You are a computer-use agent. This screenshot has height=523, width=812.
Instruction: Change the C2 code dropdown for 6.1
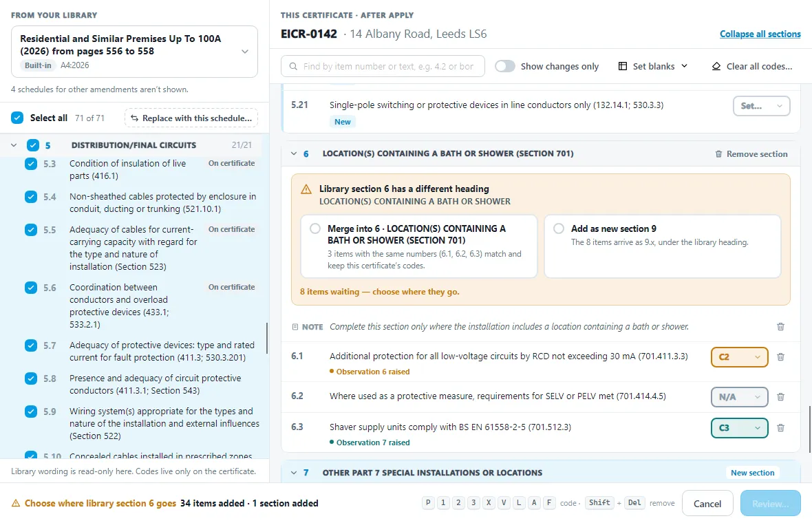point(740,356)
